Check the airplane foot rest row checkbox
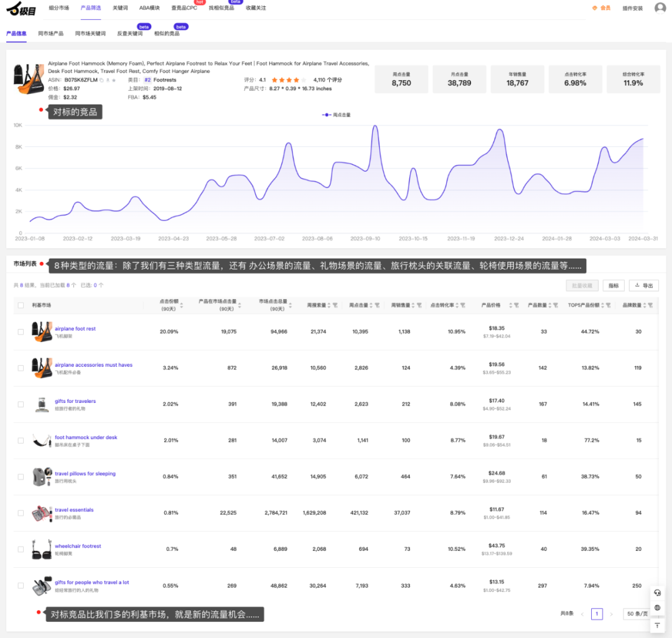The image size is (672, 638). [21, 332]
